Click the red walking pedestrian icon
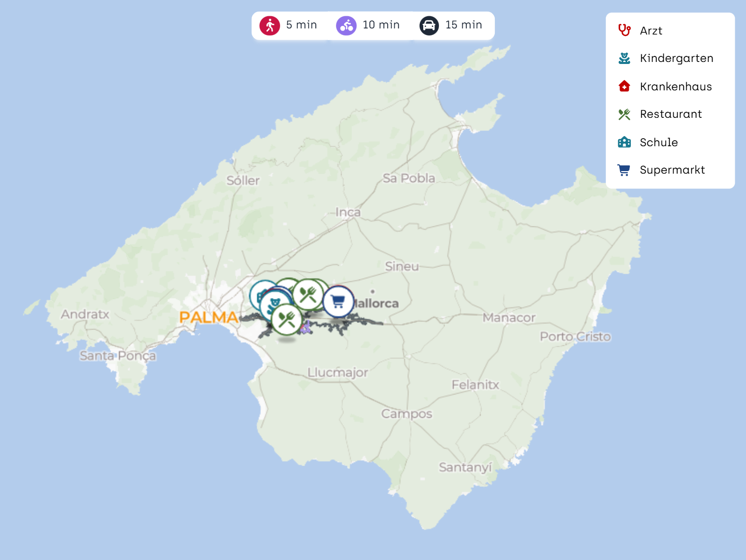The height and width of the screenshot is (560, 746). pos(269,25)
